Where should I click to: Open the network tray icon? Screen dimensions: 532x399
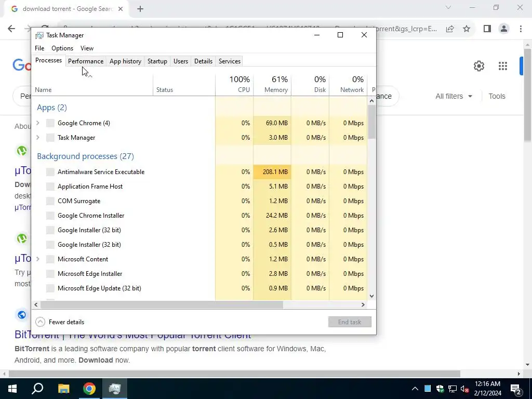[x=453, y=389]
